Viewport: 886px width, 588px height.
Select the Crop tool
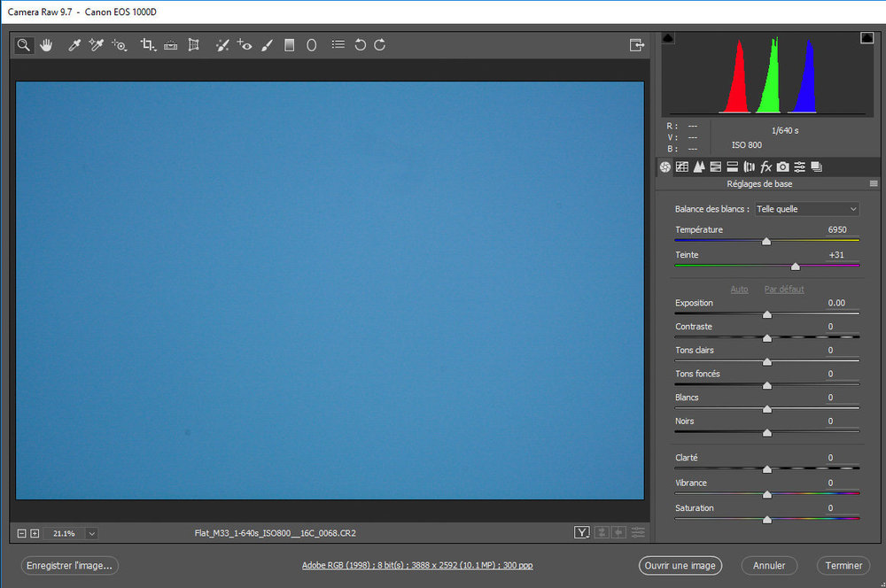click(148, 45)
